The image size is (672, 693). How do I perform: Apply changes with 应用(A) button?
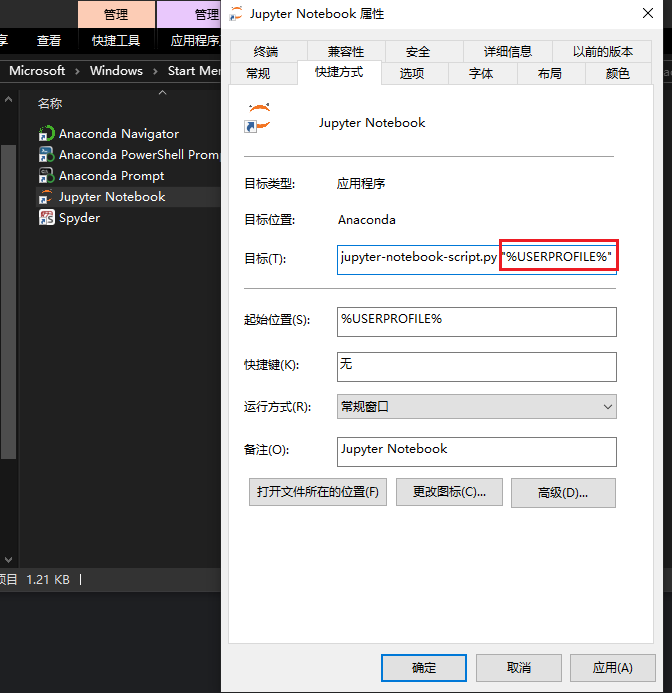pos(612,667)
